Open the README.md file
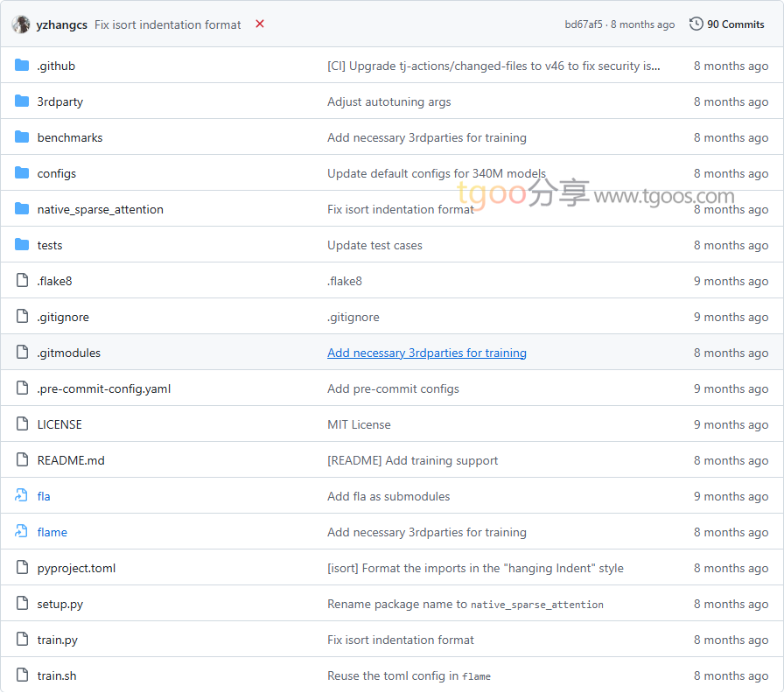Screen dimensions: 784x693 (x=71, y=460)
